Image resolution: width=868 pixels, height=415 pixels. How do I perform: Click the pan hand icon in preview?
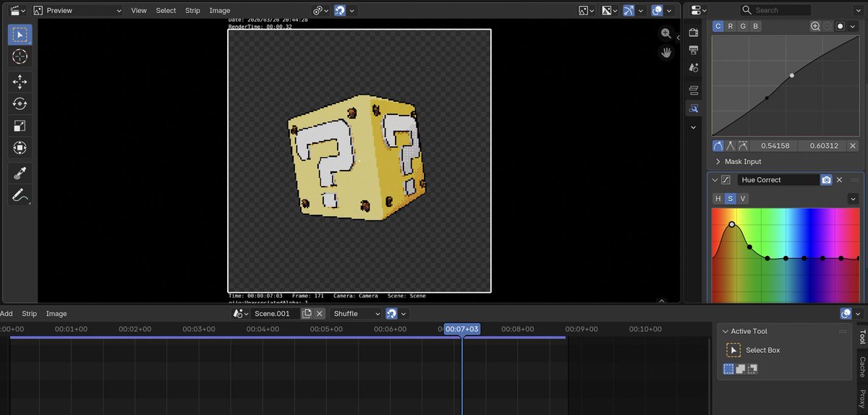[665, 53]
